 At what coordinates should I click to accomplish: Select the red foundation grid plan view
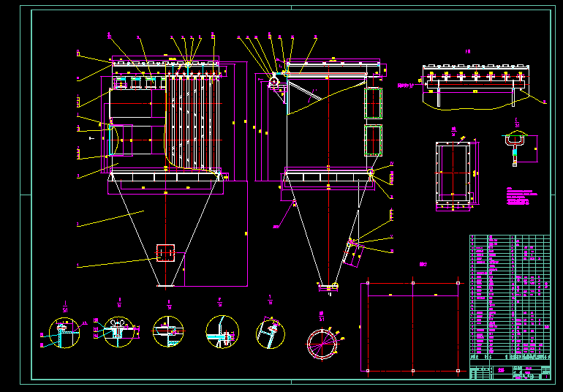(x=412, y=327)
